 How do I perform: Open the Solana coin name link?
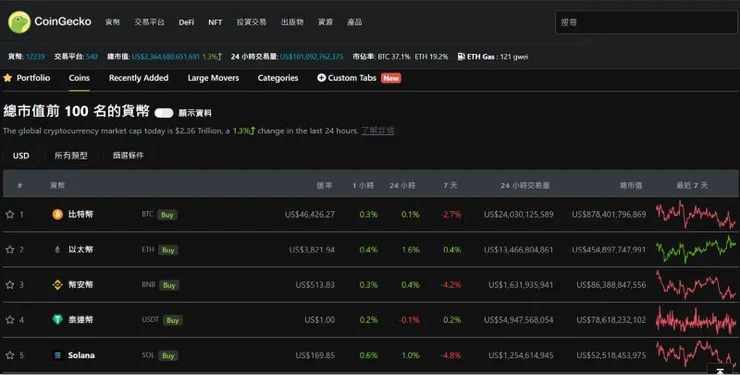tap(81, 355)
